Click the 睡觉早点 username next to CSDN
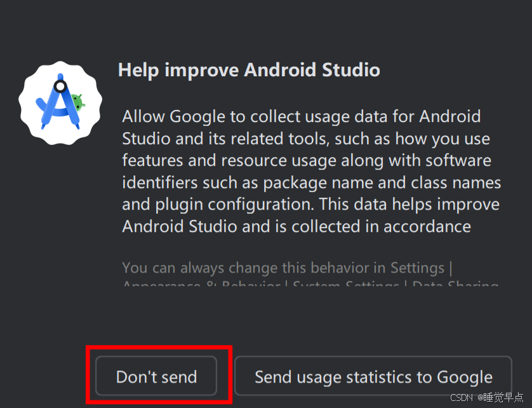The image size is (532, 408). click(x=505, y=398)
